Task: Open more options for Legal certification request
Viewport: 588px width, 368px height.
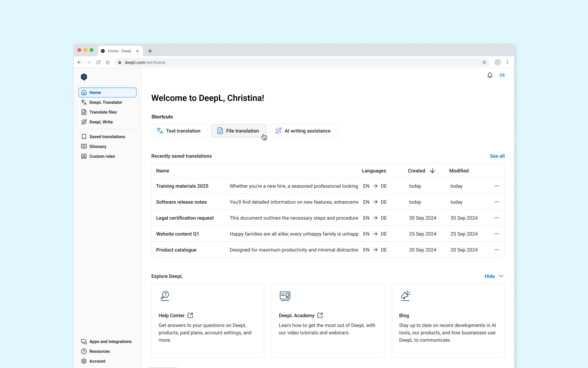Action: [x=496, y=218]
